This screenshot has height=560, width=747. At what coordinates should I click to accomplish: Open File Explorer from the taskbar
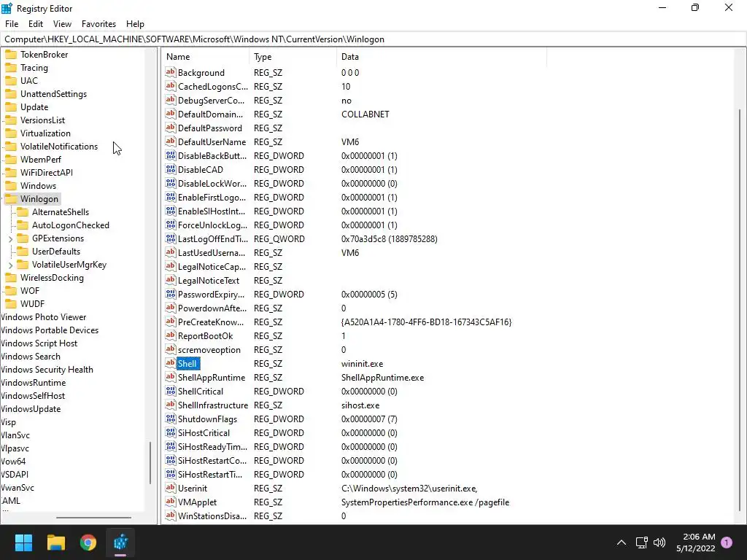tap(56, 542)
